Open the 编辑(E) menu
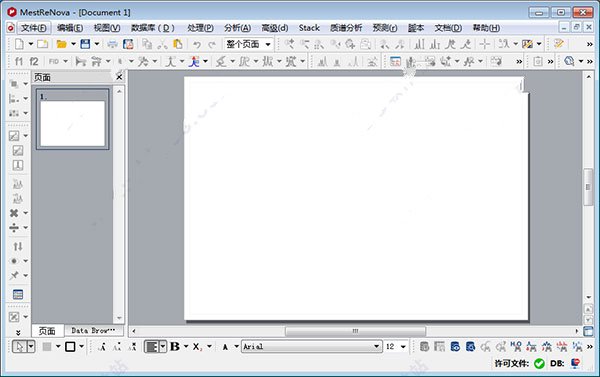This screenshot has width=600, height=377. (x=70, y=28)
